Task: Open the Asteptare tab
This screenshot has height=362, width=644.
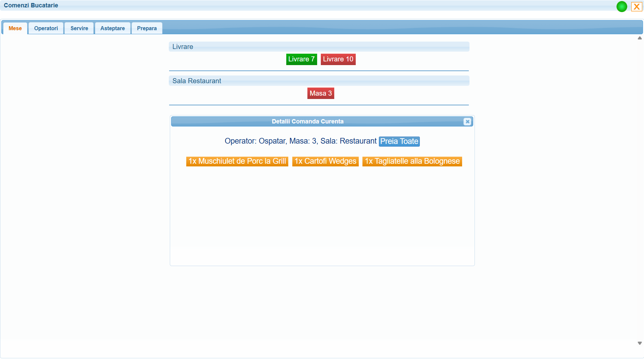Action: (x=112, y=28)
